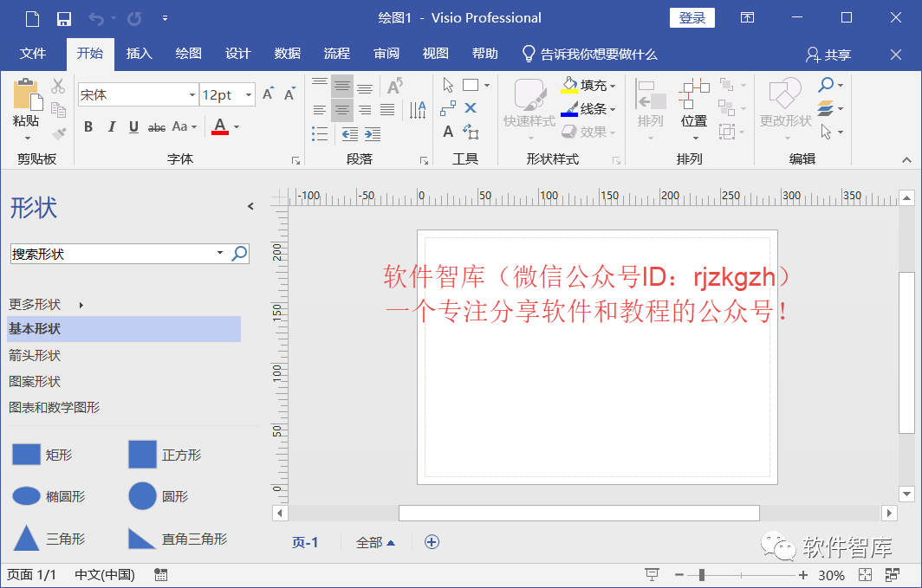Switch to the 绘图 tab
Screen dimensions: 922x588
[x=189, y=54]
